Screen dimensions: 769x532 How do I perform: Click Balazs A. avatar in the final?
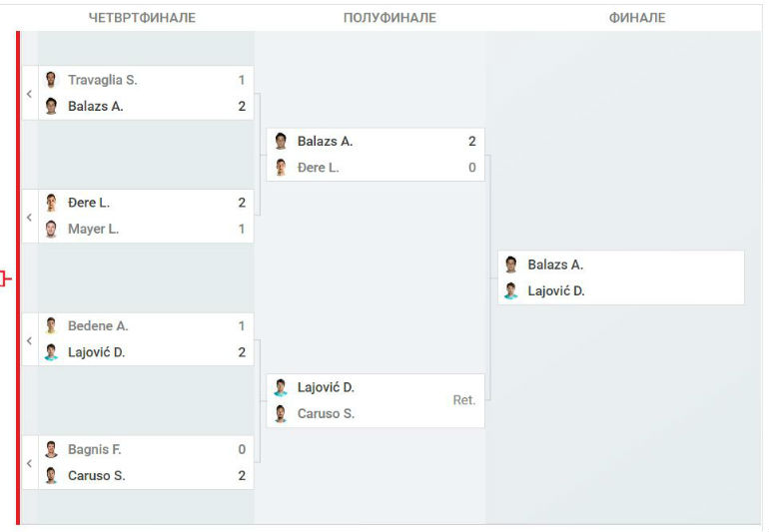[x=511, y=265]
